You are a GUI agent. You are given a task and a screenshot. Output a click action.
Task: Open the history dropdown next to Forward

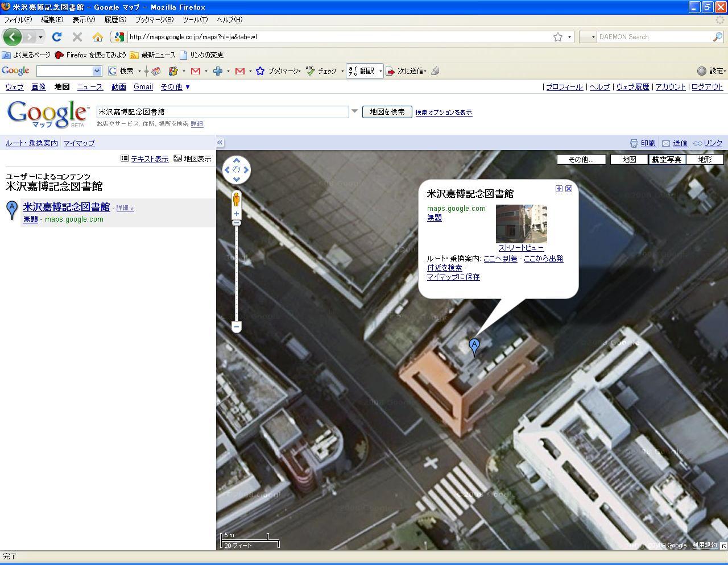pos(40,37)
